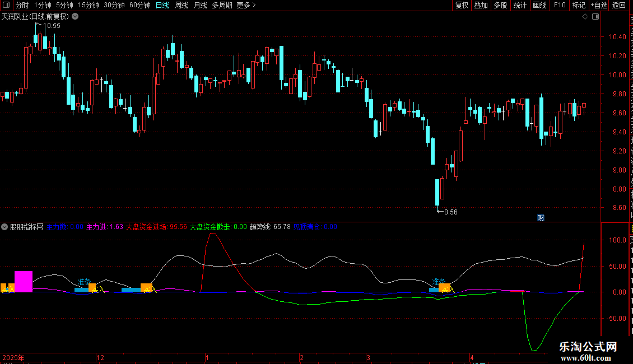Click the 8.56 low price label
The height and width of the screenshot is (364, 633).
(x=450, y=212)
